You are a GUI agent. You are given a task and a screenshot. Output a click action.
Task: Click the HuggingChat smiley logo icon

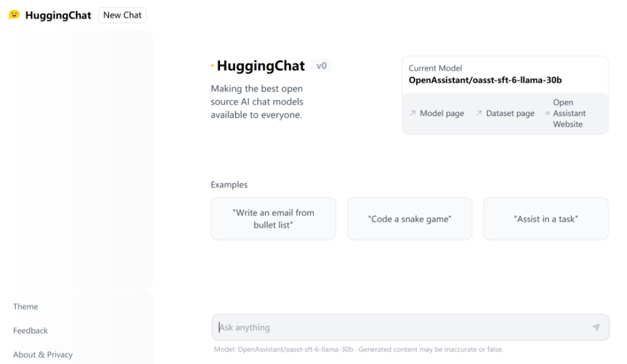(14, 15)
